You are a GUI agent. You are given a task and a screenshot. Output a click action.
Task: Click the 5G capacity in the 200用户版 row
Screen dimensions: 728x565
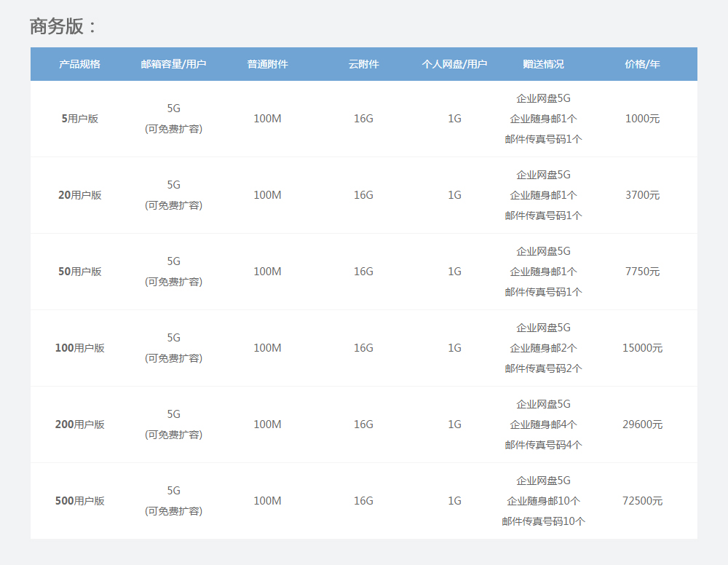(x=174, y=414)
